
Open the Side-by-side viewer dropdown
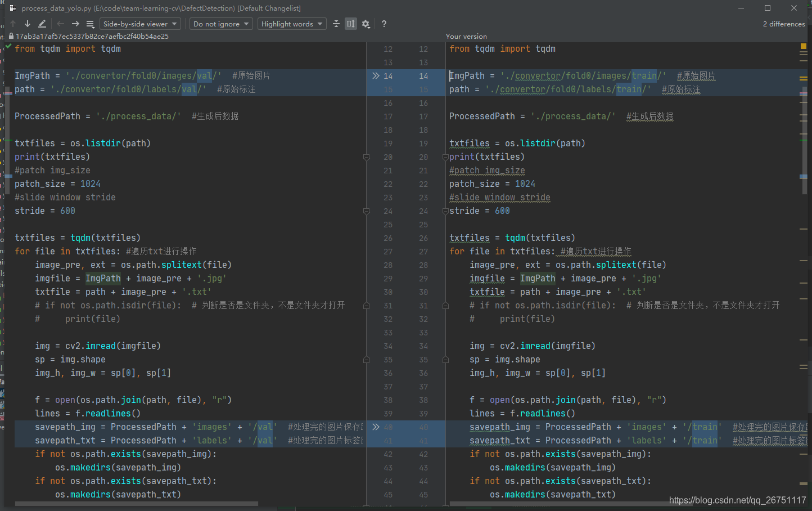140,24
